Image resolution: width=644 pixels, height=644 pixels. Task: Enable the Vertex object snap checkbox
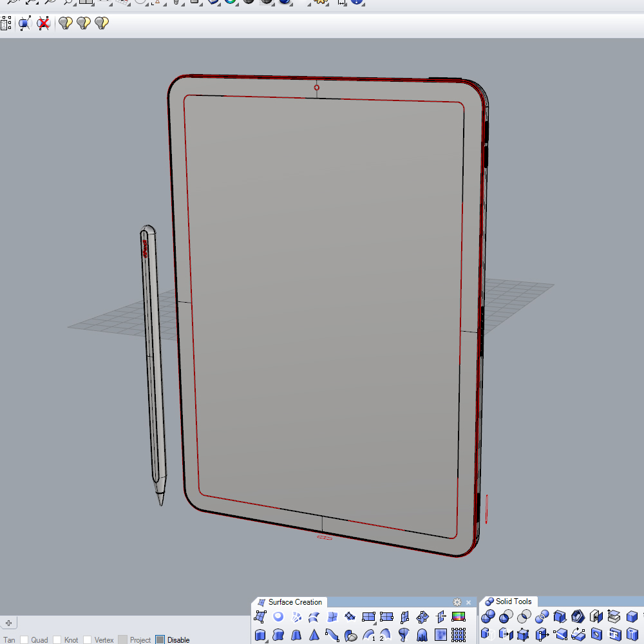87,640
